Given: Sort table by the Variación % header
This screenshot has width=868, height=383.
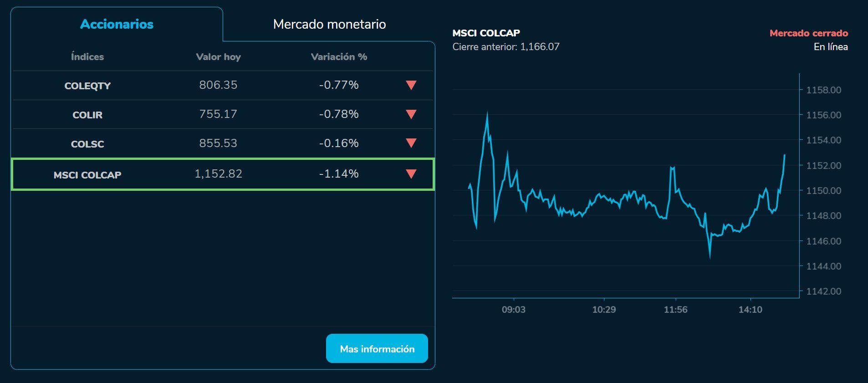Looking at the screenshot, I should pos(339,56).
